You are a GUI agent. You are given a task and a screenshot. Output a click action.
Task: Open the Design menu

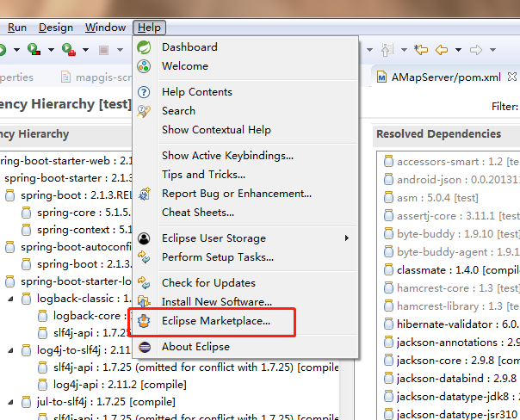(x=56, y=28)
